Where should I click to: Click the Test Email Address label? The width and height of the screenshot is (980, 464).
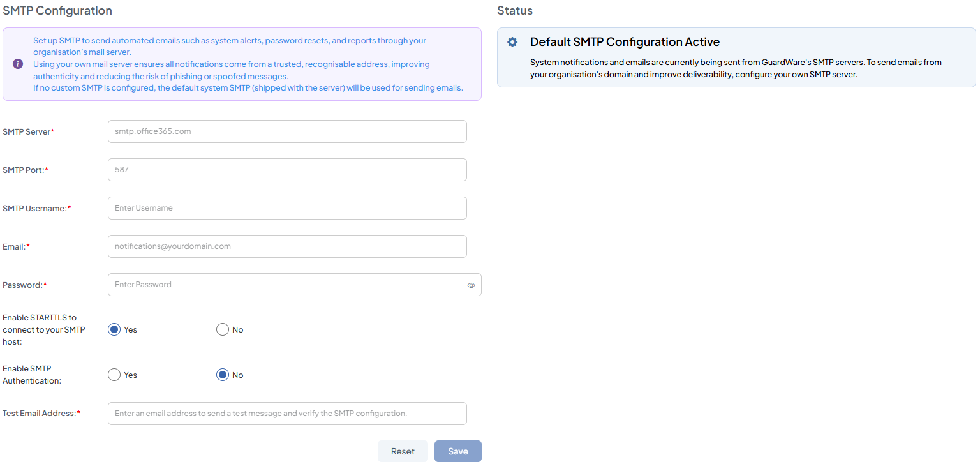coord(41,414)
